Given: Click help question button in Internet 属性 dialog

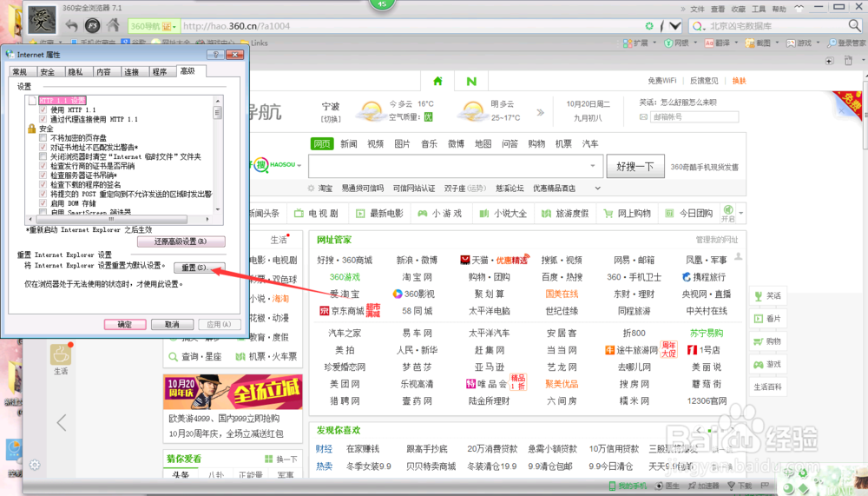Looking at the screenshot, I should tap(215, 55).
